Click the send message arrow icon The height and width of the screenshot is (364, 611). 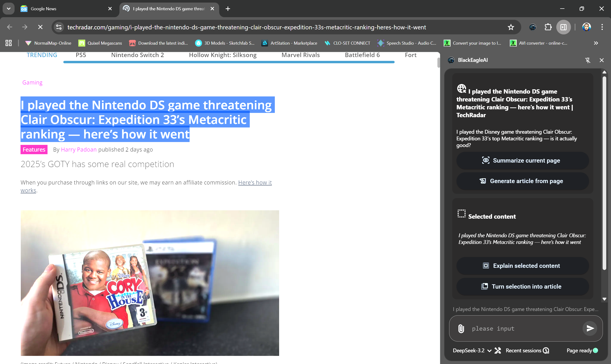pos(590,328)
